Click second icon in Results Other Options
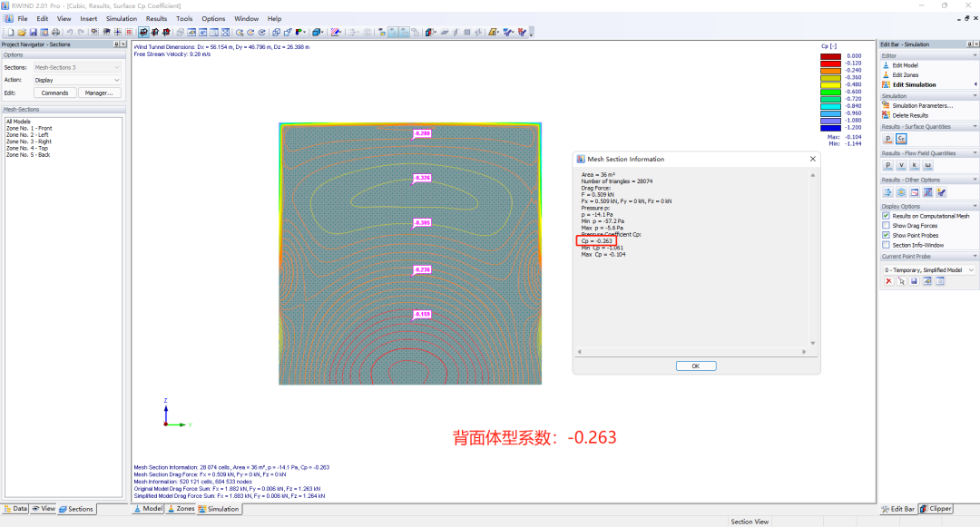Image resolution: width=980 pixels, height=527 pixels. (901, 192)
